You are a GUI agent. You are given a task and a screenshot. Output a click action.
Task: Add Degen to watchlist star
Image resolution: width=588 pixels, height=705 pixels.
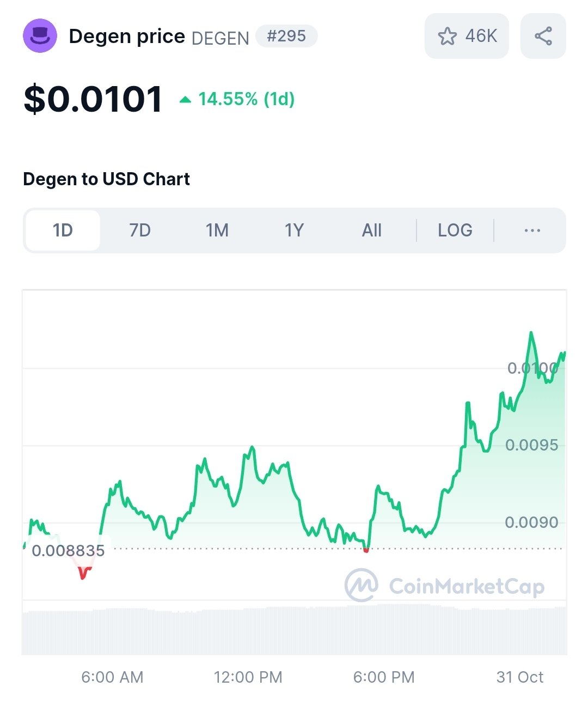click(448, 37)
